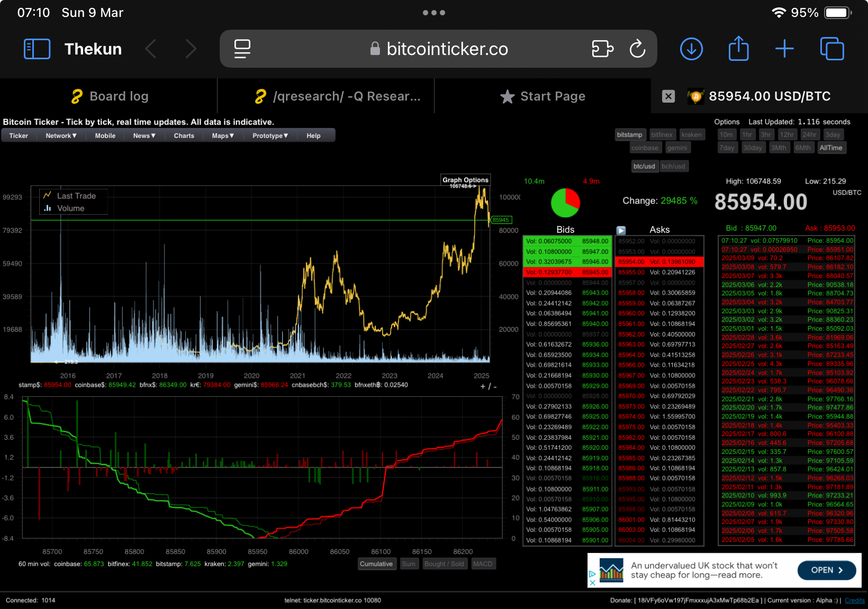Select the 3Mth range
Screen dimensions: 868x609
click(779, 148)
